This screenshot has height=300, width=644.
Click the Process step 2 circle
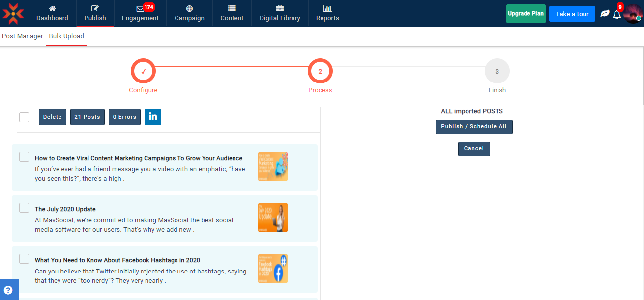coord(320,72)
